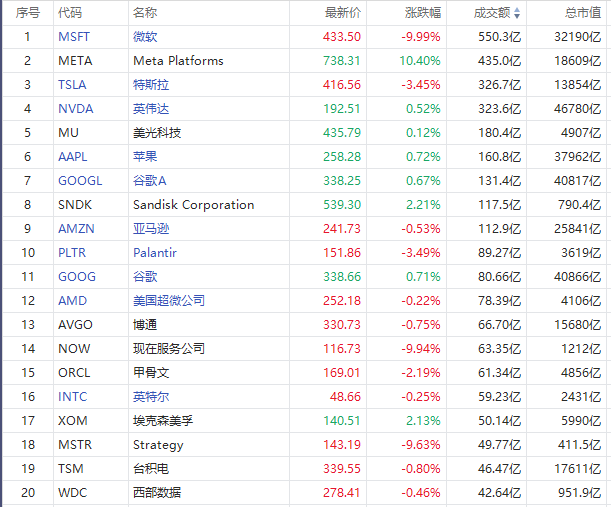Open the MSFT ticker link
Screen dimensions: 611x507
pyautogui.click(x=73, y=37)
